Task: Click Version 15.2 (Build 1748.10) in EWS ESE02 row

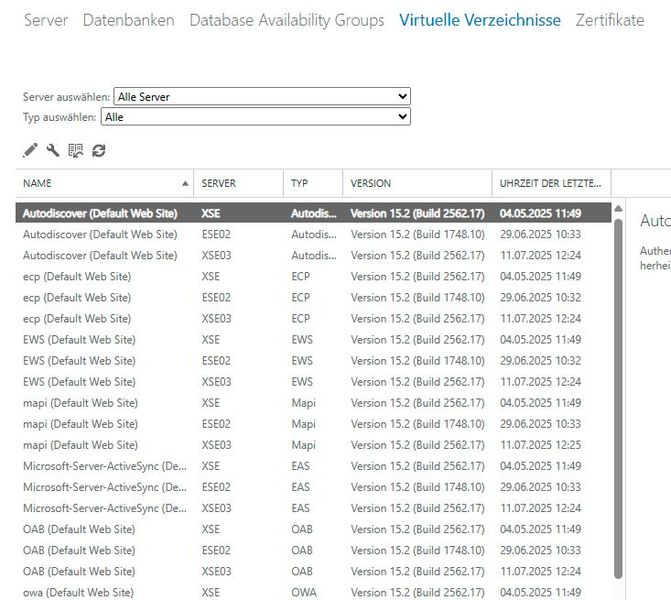Action: click(418, 360)
